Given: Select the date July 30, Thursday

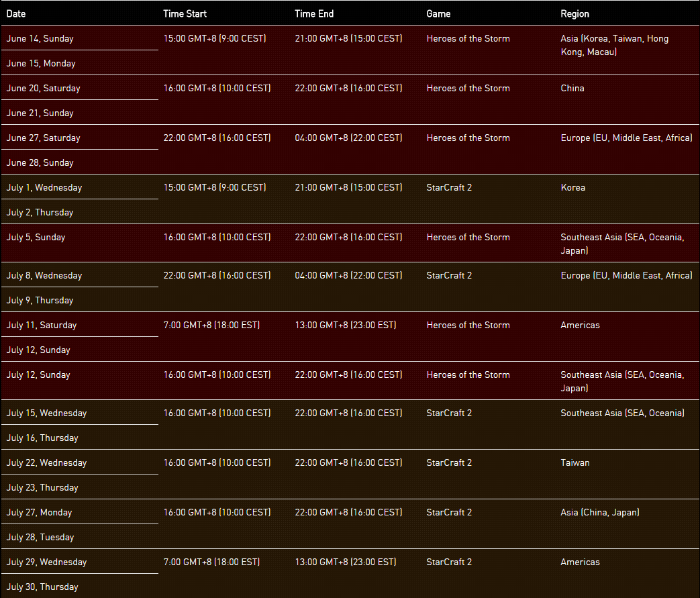Looking at the screenshot, I should click(x=42, y=587).
